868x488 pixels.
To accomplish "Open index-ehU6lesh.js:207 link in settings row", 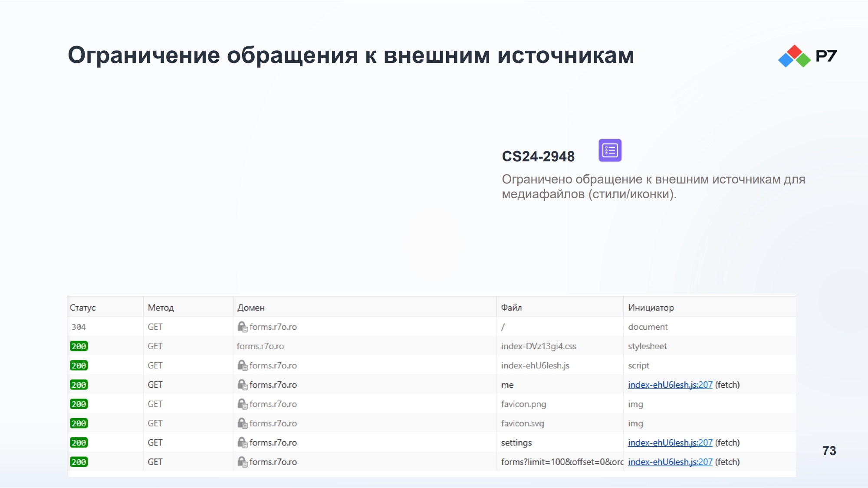I will pos(670,442).
